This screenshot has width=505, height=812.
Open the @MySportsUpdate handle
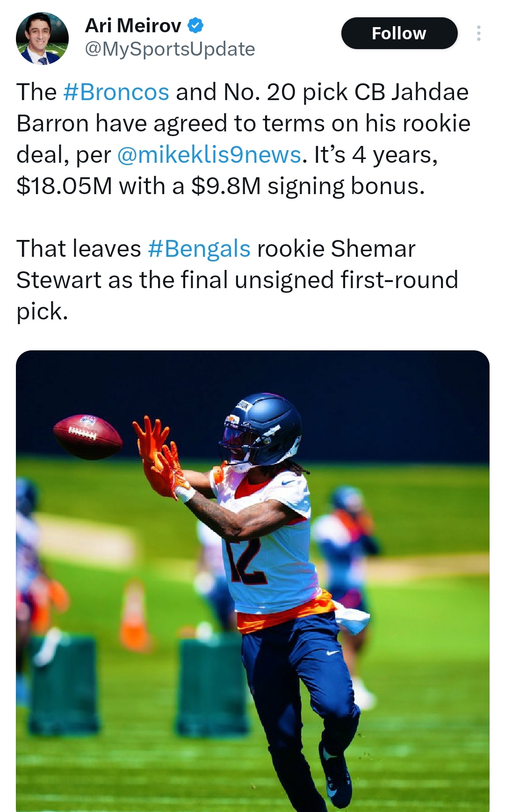[170, 49]
